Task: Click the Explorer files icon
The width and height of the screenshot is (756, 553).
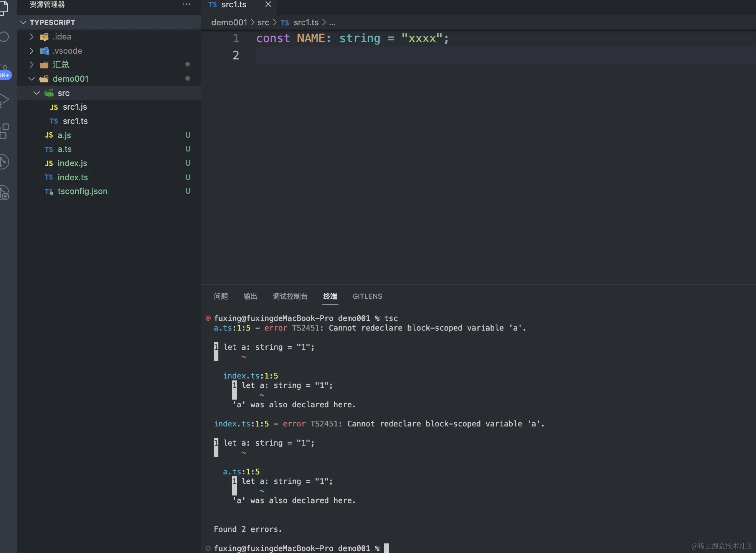Action: pos(3,8)
